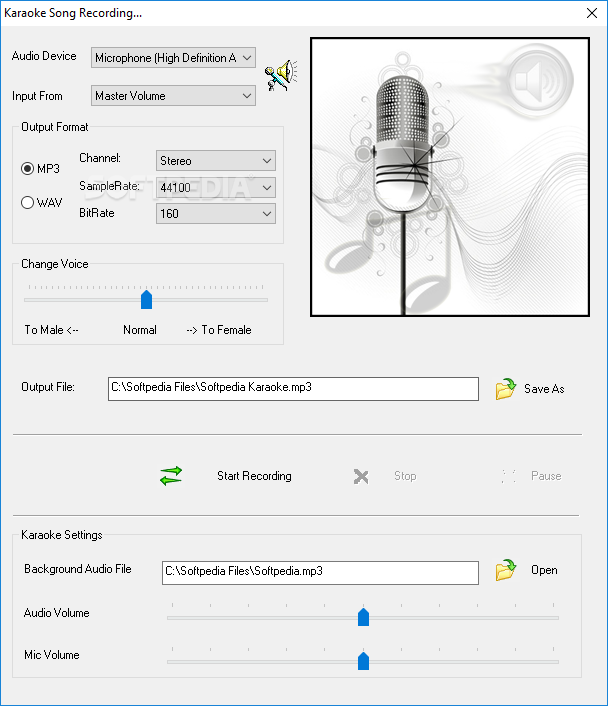Click the gray X Stop icon
This screenshot has width=608, height=706.
click(361, 476)
